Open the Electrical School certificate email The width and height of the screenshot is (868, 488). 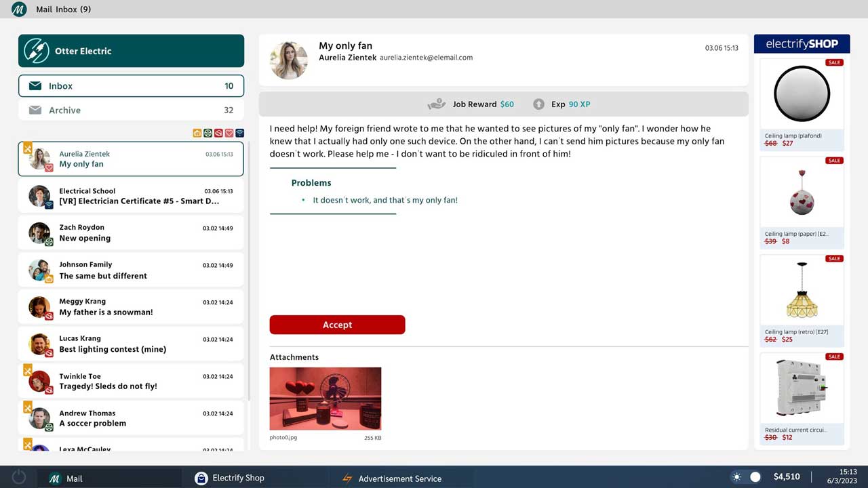click(x=131, y=196)
